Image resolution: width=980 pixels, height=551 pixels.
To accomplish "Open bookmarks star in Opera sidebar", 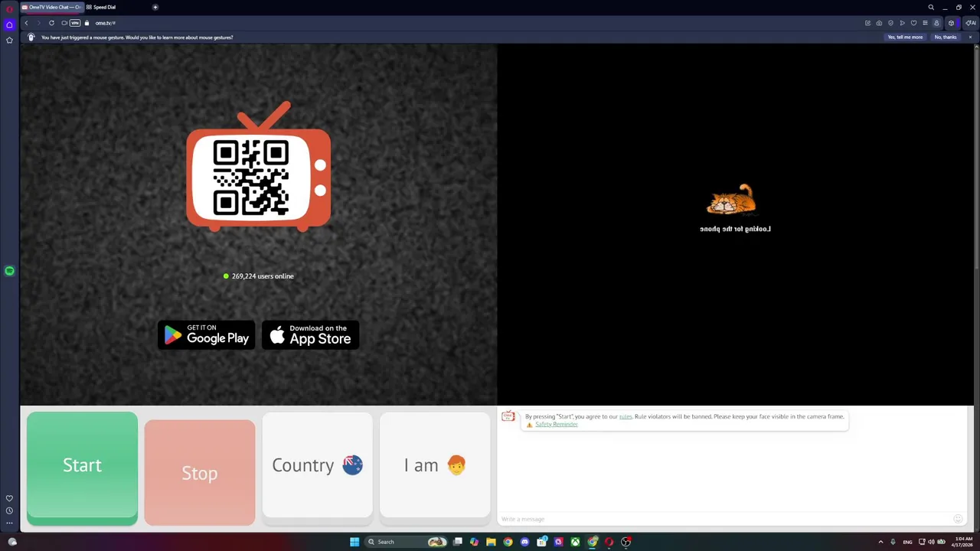I will click(9, 40).
